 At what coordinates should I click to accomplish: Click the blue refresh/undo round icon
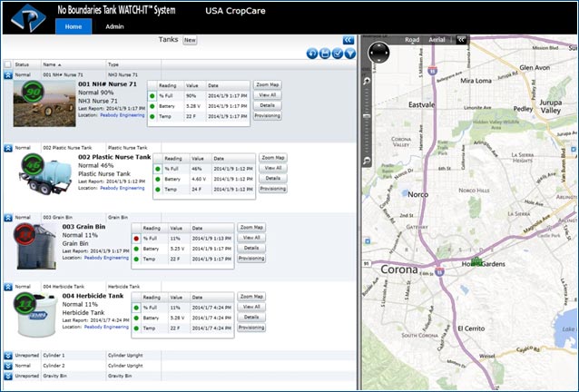[x=312, y=54]
